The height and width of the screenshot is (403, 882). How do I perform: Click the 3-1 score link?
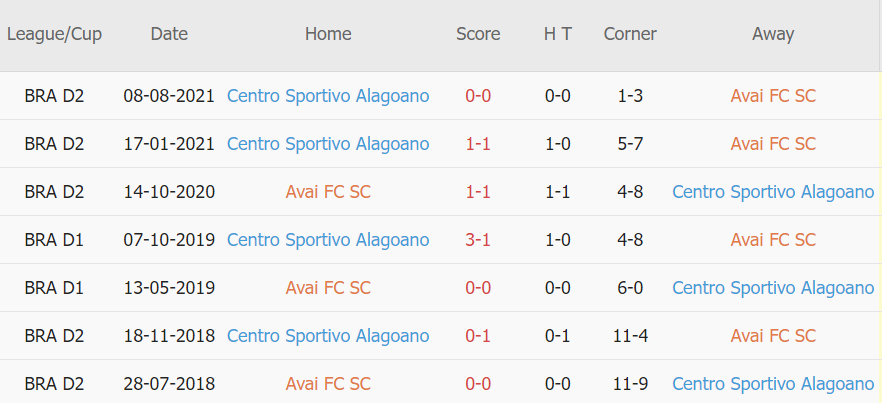478,240
